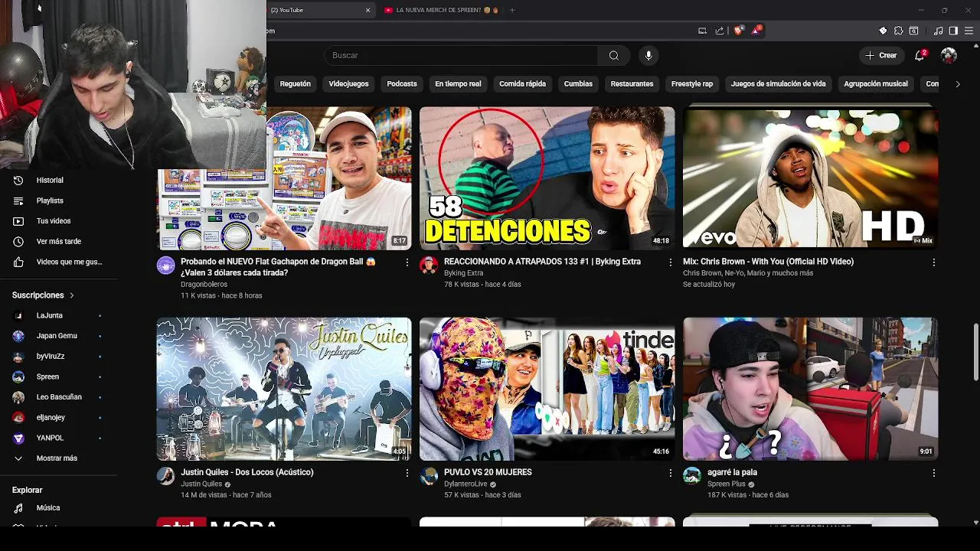The width and height of the screenshot is (980, 551).
Task: Open Byking Extra channel avatar
Action: (429, 266)
